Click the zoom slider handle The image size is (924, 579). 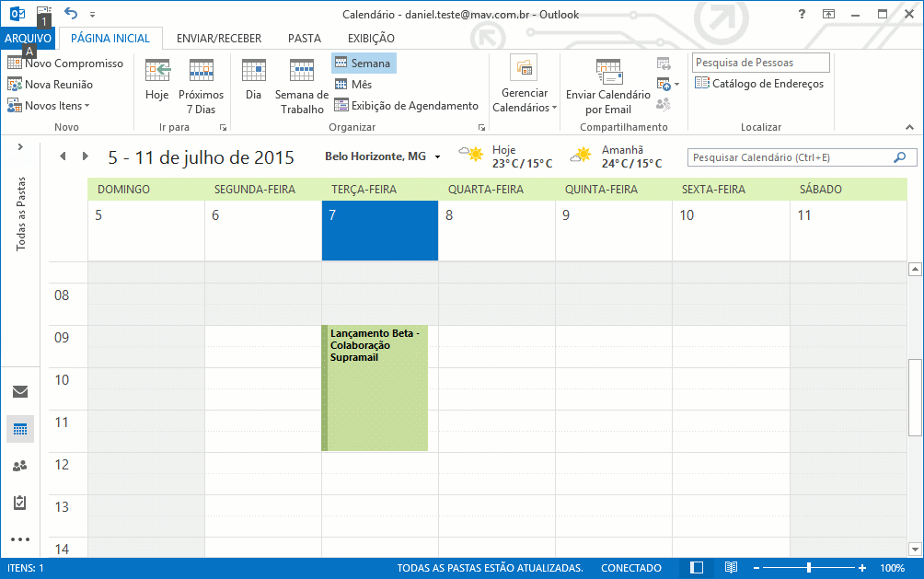(x=809, y=568)
